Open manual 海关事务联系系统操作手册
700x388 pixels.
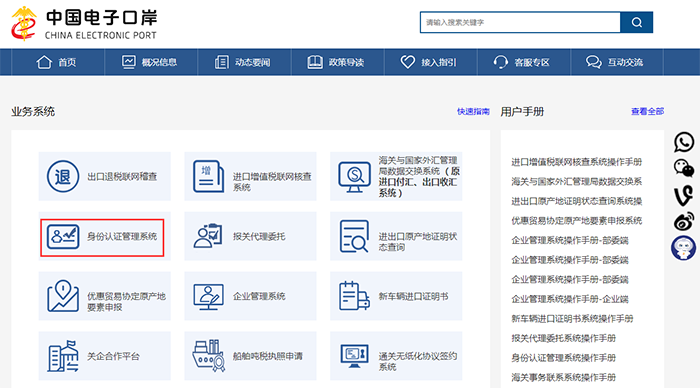pos(563,378)
